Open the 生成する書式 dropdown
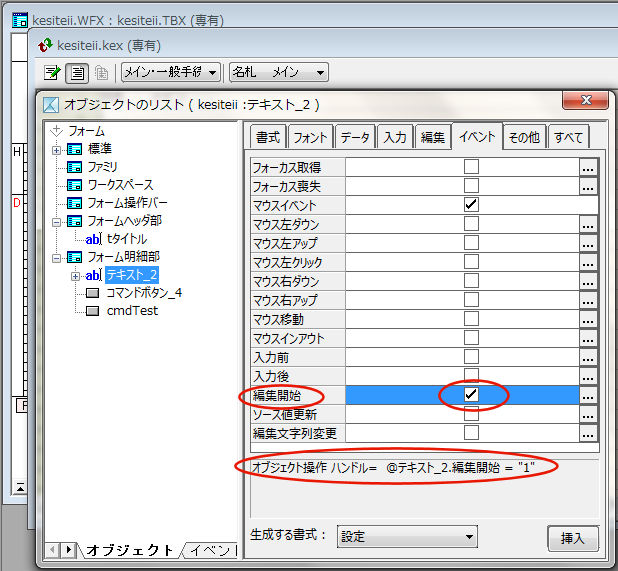The image size is (618, 571). click(x=407, y=537)
